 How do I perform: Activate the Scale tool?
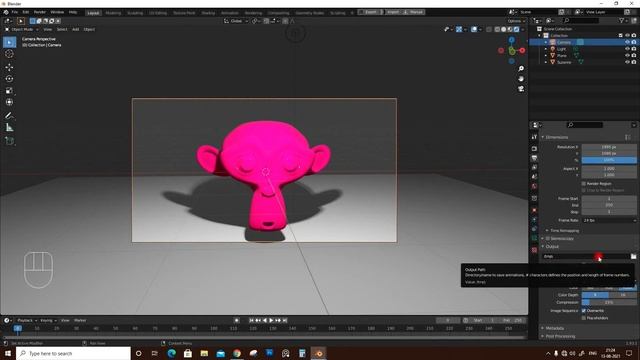(9, 91)
